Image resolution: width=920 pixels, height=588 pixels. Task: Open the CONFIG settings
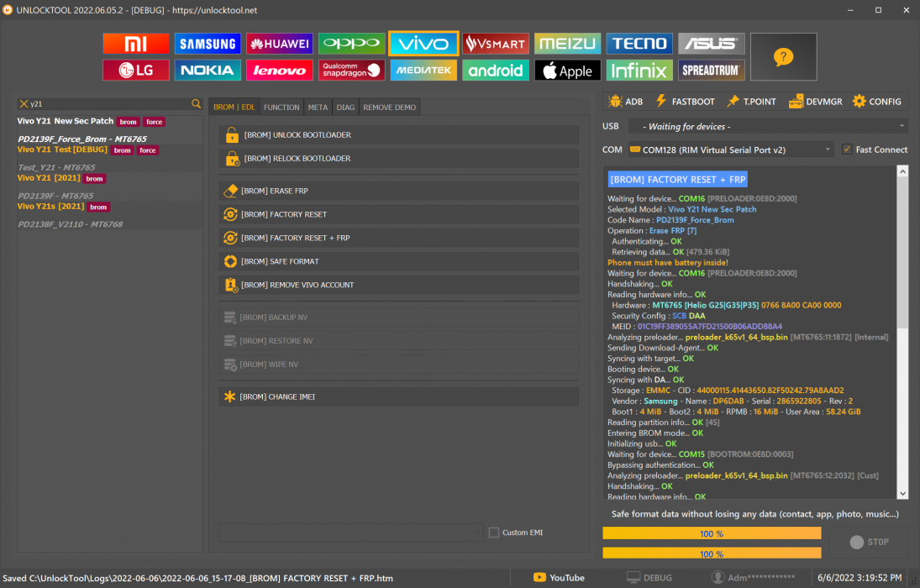(876, 102)
